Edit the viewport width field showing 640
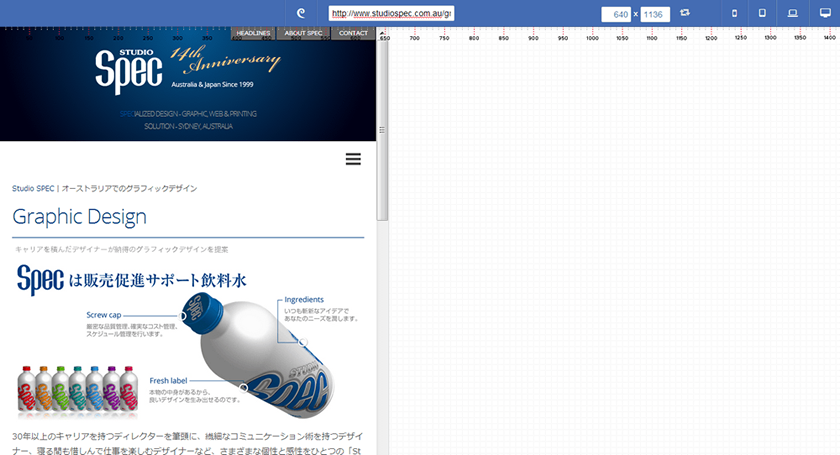 615,14
